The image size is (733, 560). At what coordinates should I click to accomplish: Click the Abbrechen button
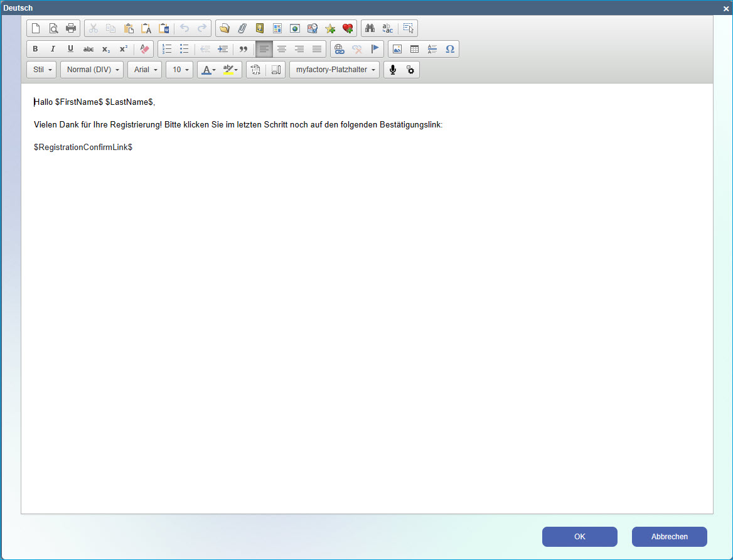[670, 537]
